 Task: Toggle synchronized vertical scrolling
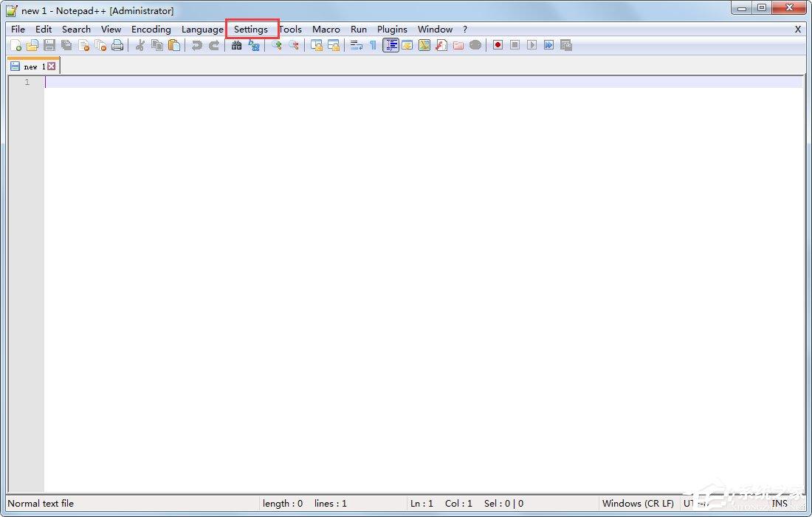(x=317, y=46)
